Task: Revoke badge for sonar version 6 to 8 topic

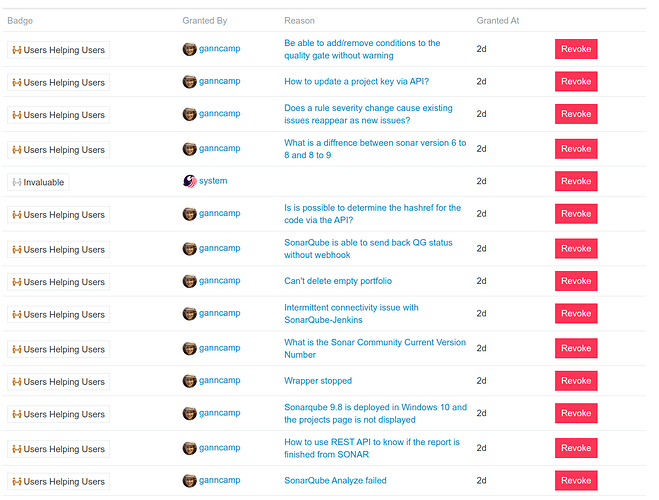Action: [576, 149]
